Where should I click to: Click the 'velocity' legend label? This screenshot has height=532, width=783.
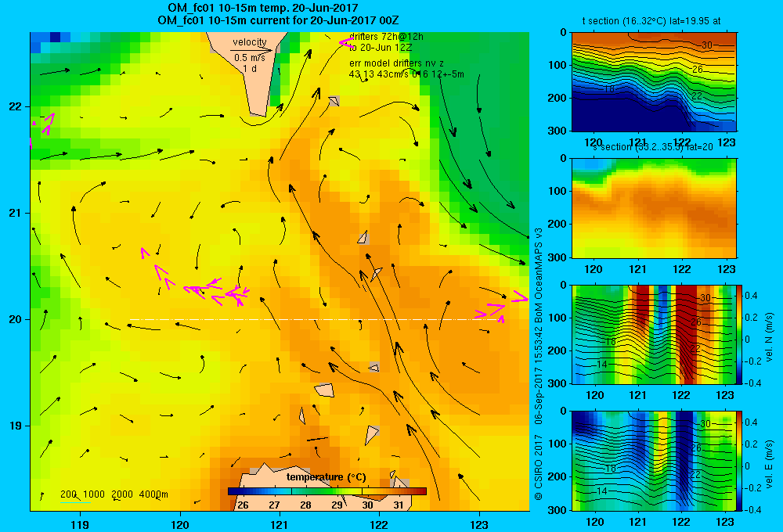[250, 42]
